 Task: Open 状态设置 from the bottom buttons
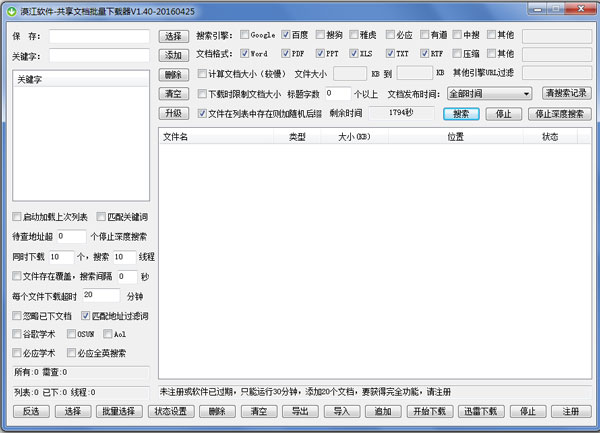(171, 411)
